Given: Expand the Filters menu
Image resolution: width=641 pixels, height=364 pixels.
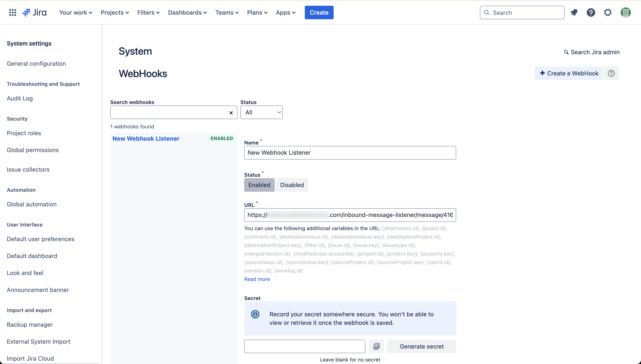Looking at the screenshot, I should (x=149, y=13).
